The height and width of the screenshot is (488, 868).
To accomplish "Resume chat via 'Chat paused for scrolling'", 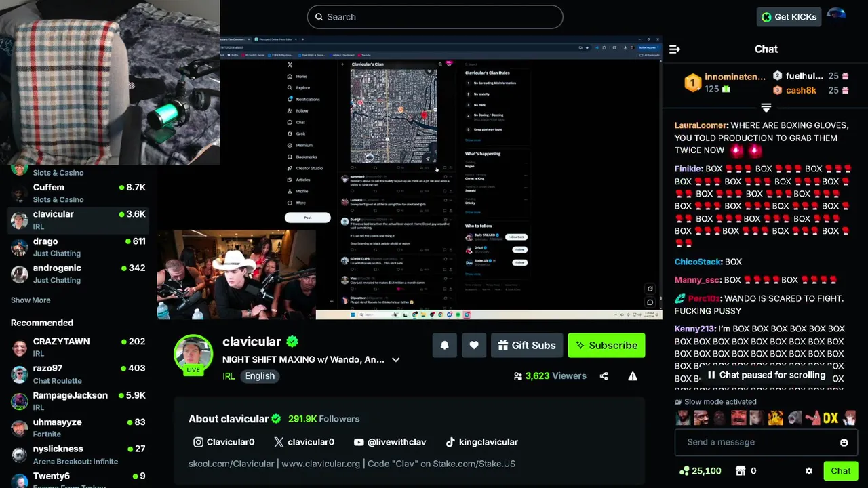I will [766, 375].
